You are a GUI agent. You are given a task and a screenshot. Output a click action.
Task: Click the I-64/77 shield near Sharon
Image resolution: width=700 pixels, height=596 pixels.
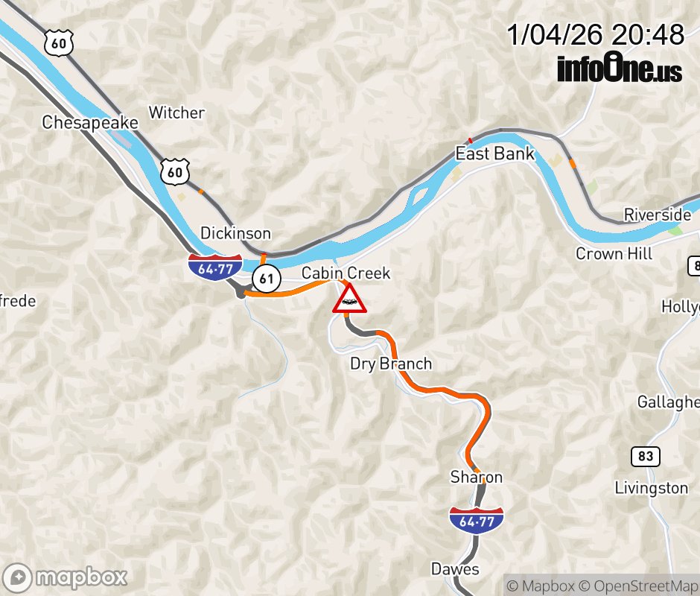(477, 520)
